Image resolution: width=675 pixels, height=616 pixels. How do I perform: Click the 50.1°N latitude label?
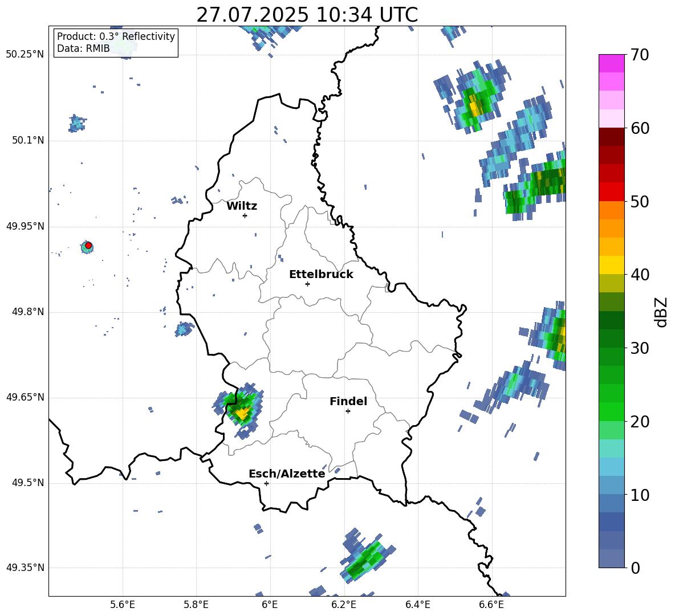(x=27, y=140)
